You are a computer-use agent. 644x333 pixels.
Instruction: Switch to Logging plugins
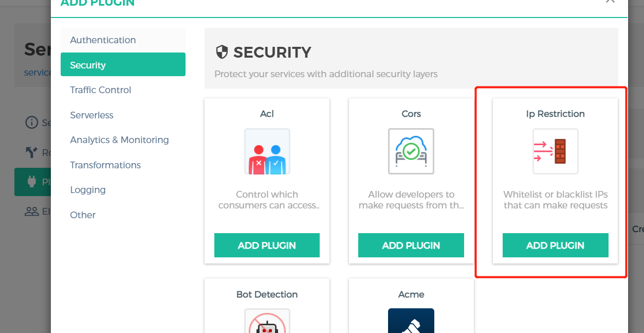pos(88,190)
